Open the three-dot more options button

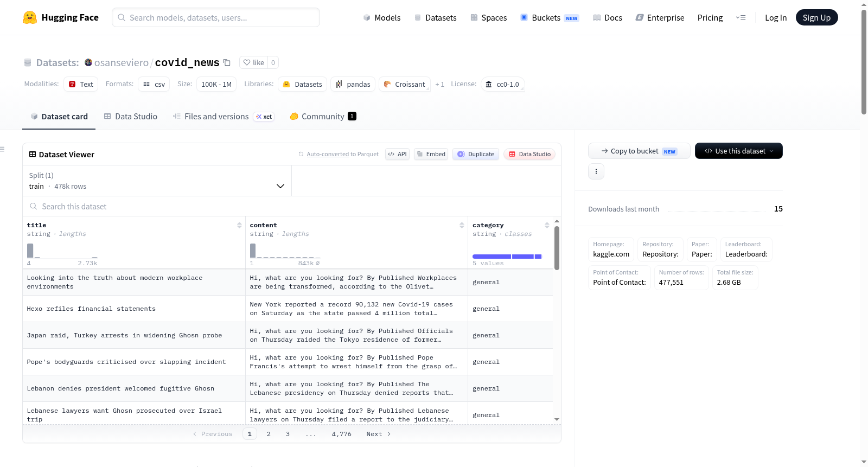coord(596,171)
